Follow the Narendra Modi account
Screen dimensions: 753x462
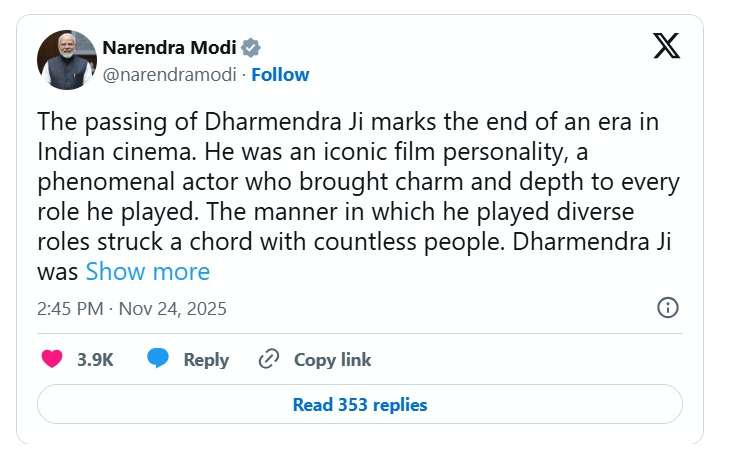coord(281,75)
